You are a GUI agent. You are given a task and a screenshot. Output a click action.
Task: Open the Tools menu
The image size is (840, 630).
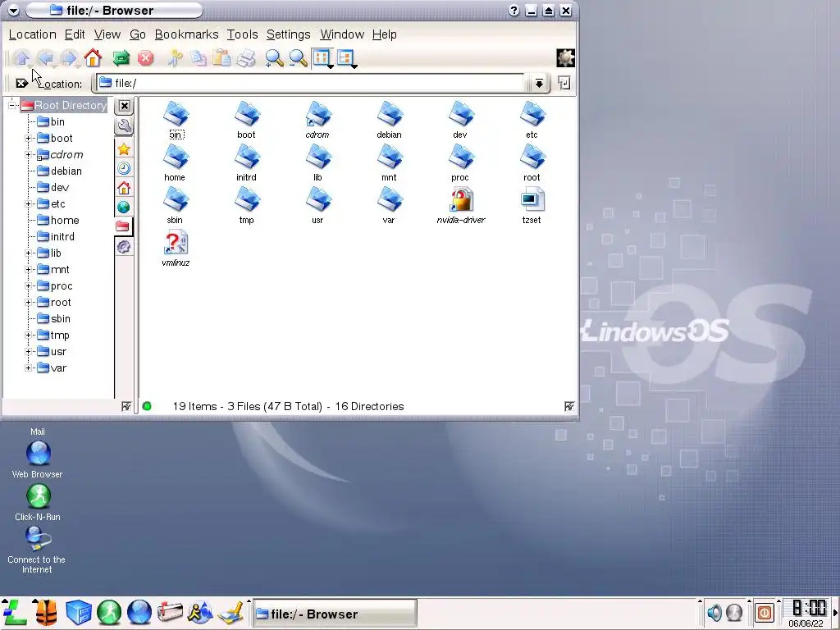tap(242, 34)
